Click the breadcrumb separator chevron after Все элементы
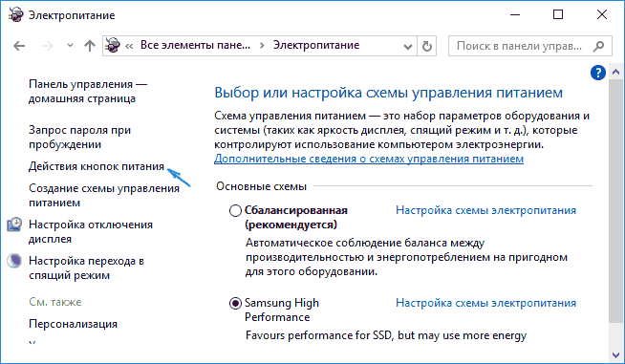Image resolution: width=625 pixels, height=364 pixels. point(262,46)
